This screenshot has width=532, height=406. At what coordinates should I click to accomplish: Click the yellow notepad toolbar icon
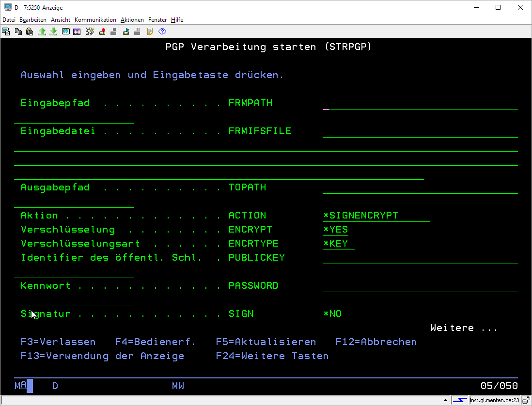pyautogui.click(x=150, y=31)
